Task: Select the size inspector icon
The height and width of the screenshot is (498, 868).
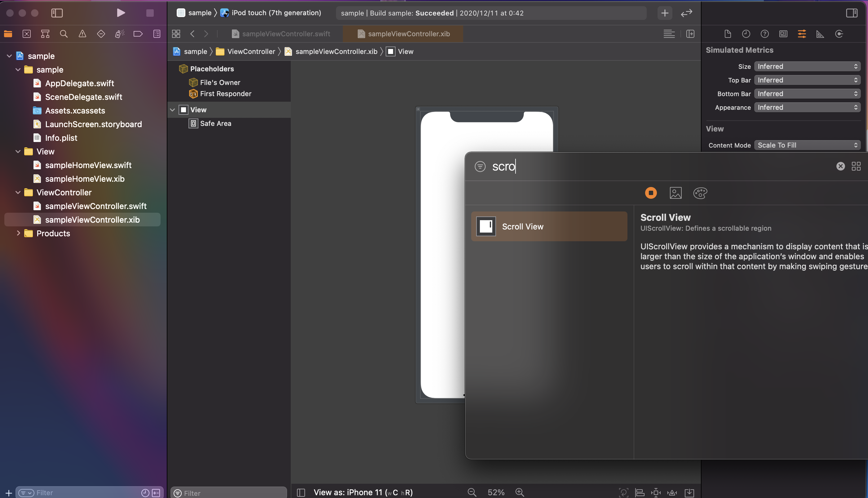Action: [820, 33]
